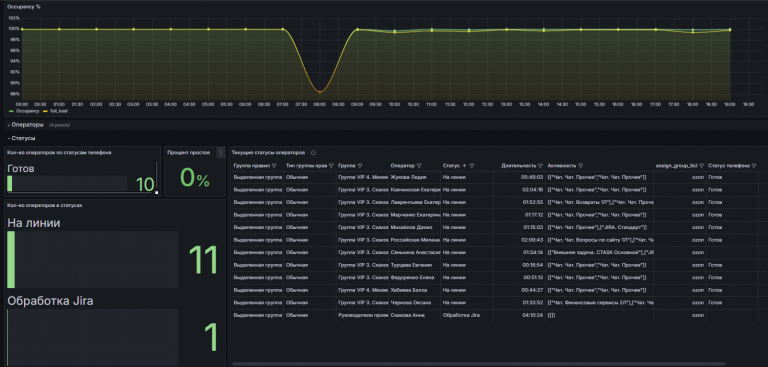
Task: Click duration 04:10:24 cell
Action: pos(520,315)
